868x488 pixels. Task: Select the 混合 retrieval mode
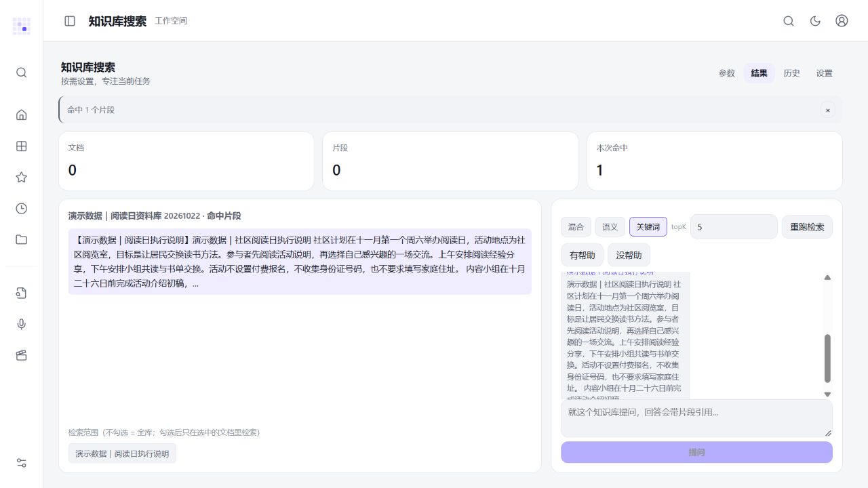[576, 226]
